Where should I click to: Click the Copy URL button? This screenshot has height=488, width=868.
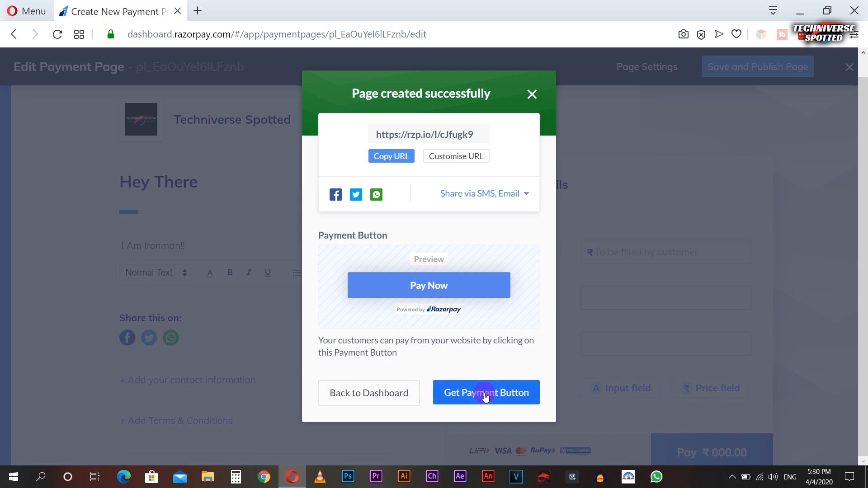pyautogui.click(x=391, y=156)
